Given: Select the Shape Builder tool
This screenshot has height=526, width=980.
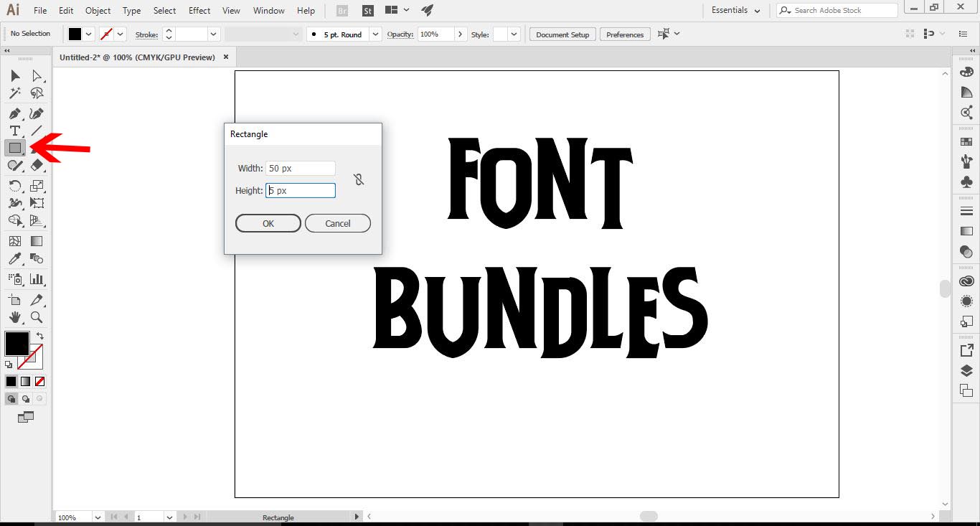Looking at the screenshot, I should click(14, 220).
